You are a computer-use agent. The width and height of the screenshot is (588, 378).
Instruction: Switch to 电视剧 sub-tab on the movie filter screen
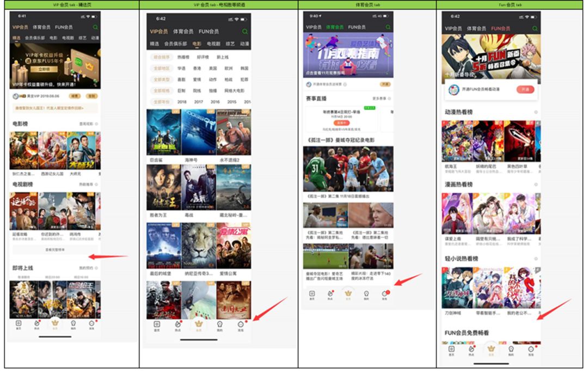pyautogui.click(x=214, y=44)
